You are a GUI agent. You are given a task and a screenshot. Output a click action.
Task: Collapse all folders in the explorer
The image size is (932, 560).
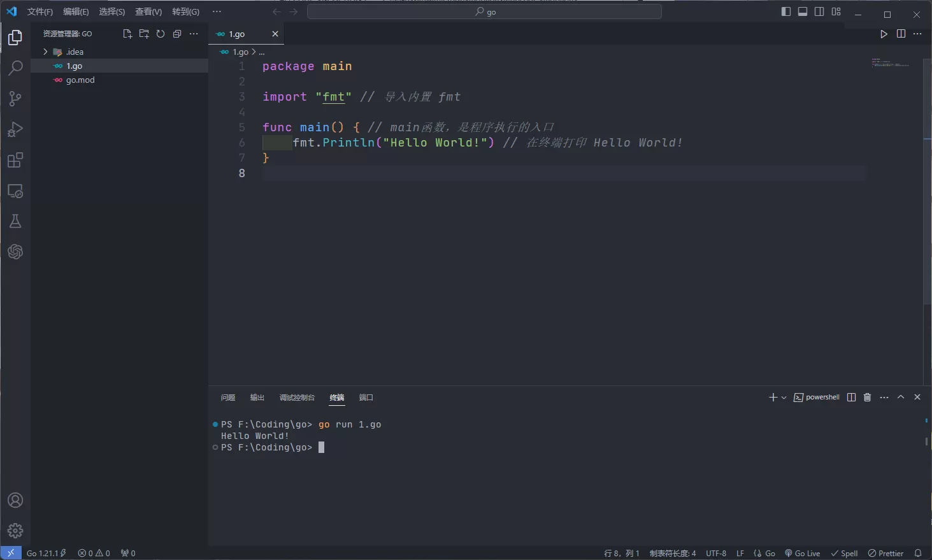(x=177, y=34)
